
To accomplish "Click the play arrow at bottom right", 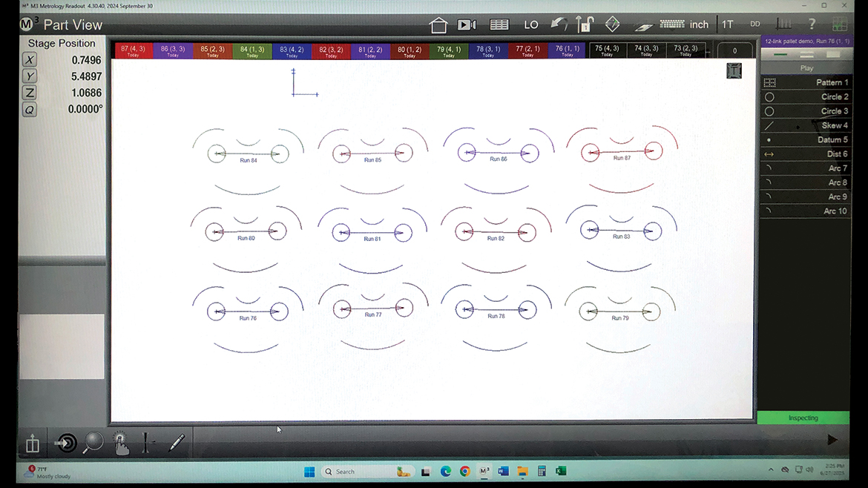I will point(832,440).
